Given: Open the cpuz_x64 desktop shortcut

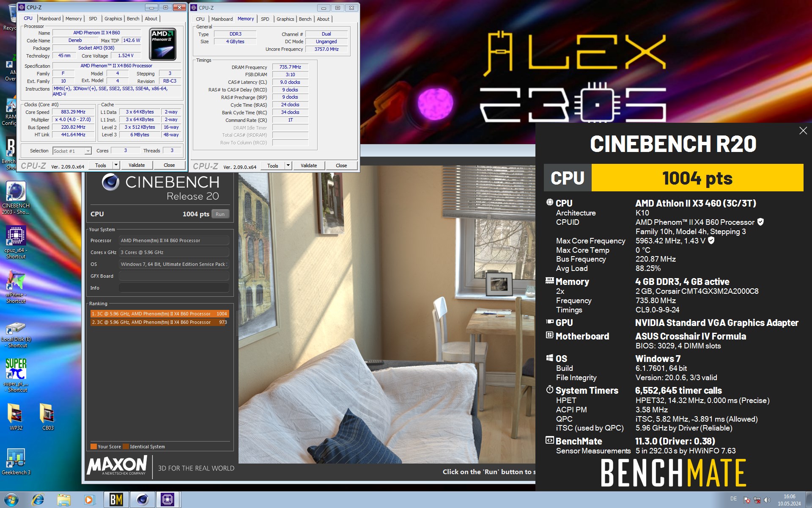Looking at the screenshot, I should 16,242.
